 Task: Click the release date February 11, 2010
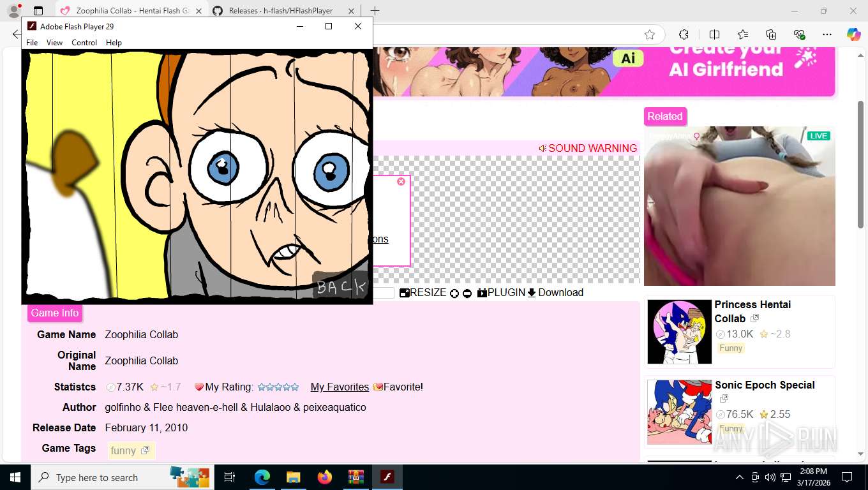(x=146, y=427)
